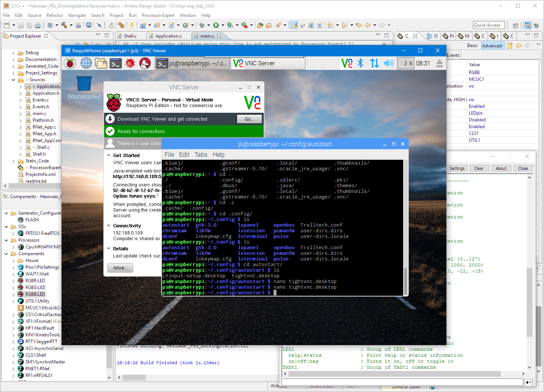Select the FRTOS1:FreeRTOS component

42,233
